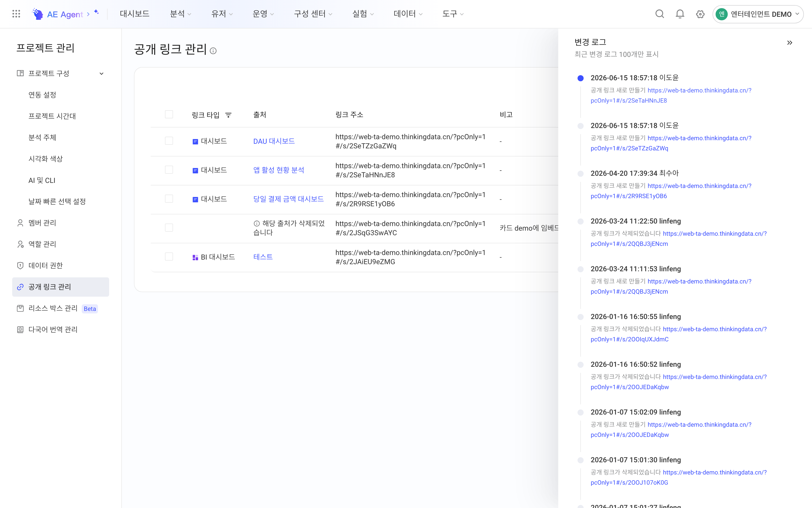
Task: Open the notifications bell icon
Action: [x=680, y=14]
